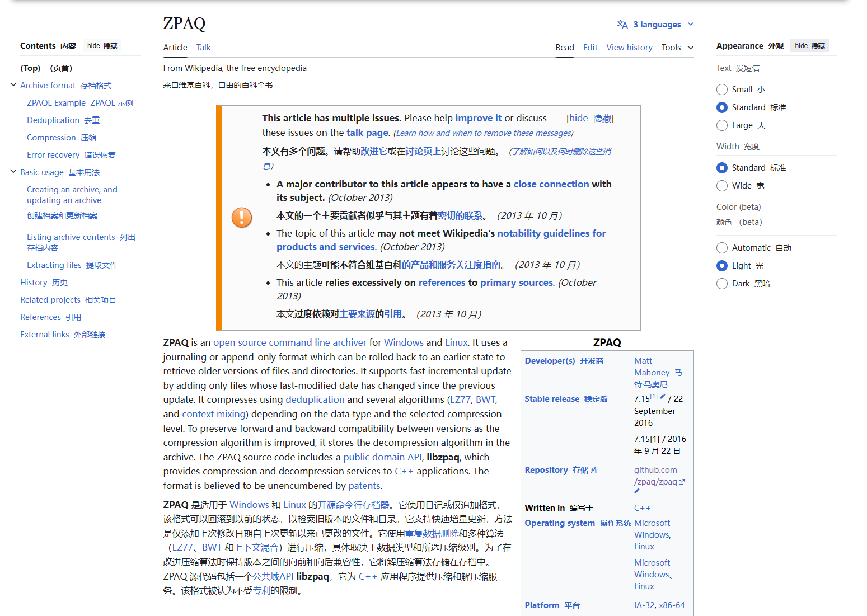
Task: Choose the Dark color mode
Action: pos(722,284)
